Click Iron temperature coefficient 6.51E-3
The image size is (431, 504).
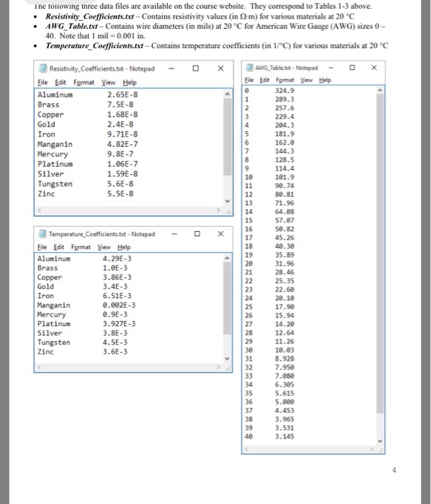click(x=117, y=296)
